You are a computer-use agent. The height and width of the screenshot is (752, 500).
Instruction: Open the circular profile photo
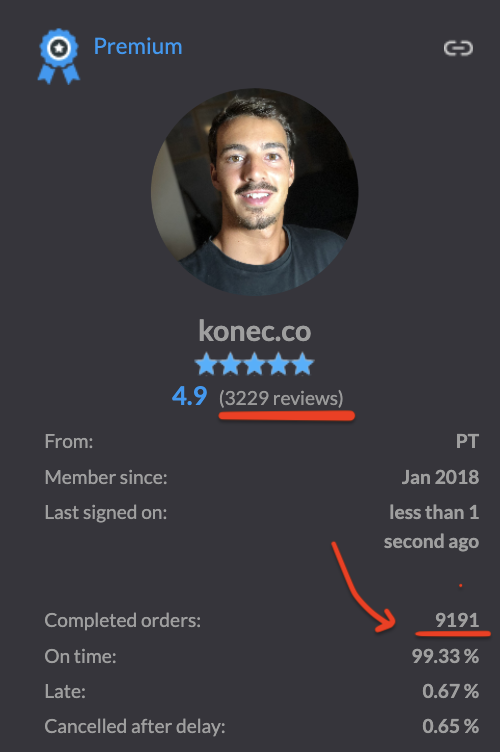pyautogui.click(x=255, y=191)
